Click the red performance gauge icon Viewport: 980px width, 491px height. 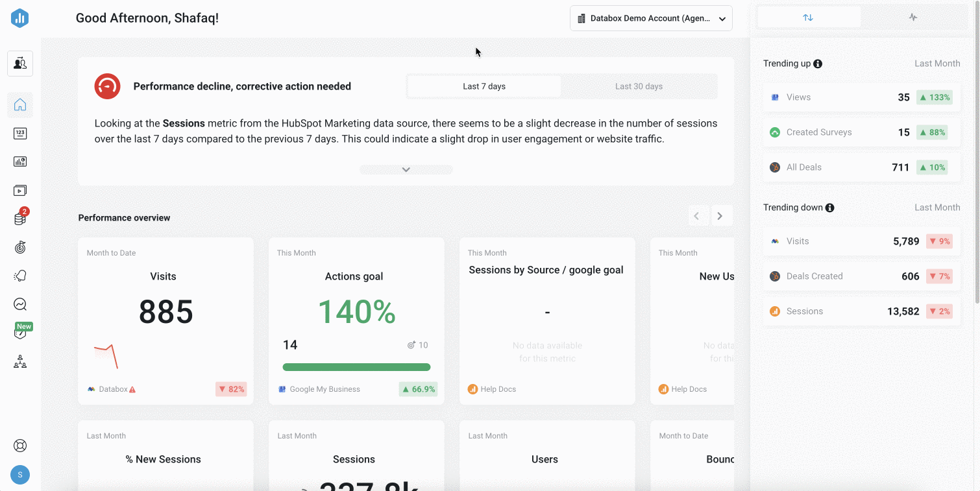click(107, 86)
